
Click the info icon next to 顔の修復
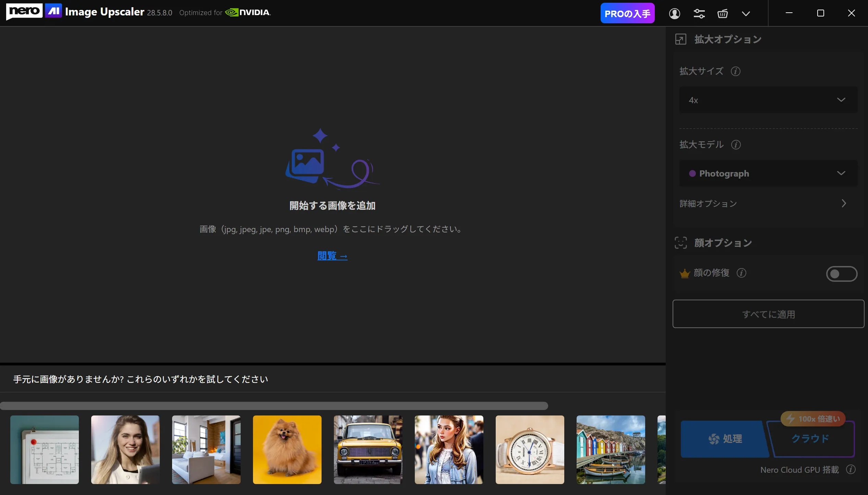[x=742, y=273]
